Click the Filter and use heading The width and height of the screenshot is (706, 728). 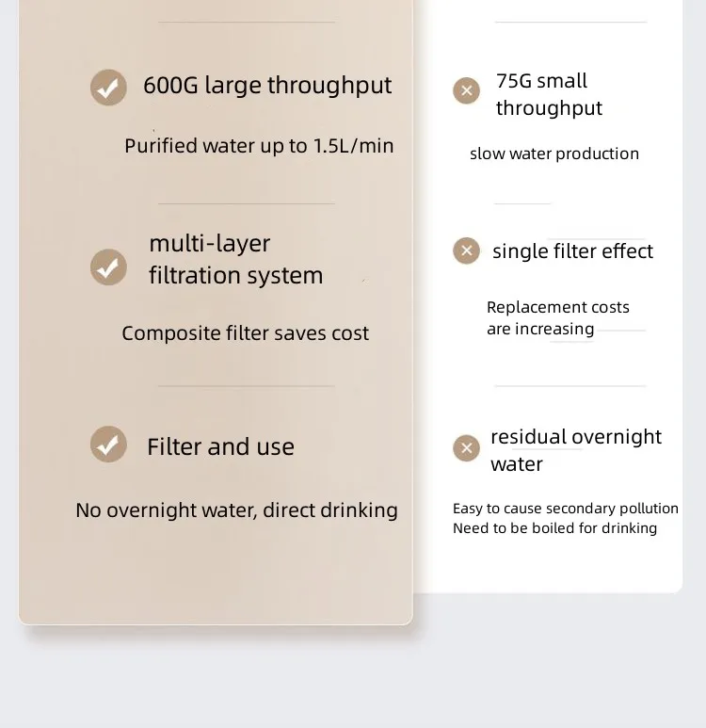[220, 446]
